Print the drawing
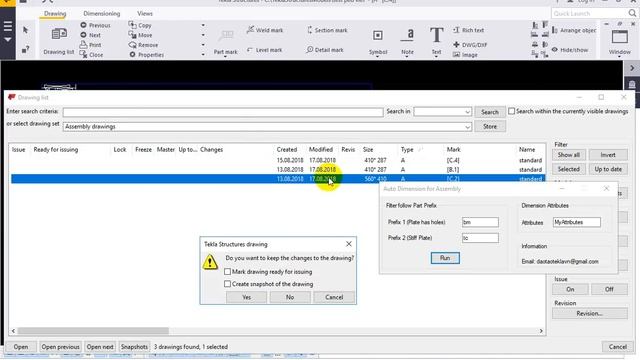This screenshot has width=640, height=360. click(x=91, y=45)
